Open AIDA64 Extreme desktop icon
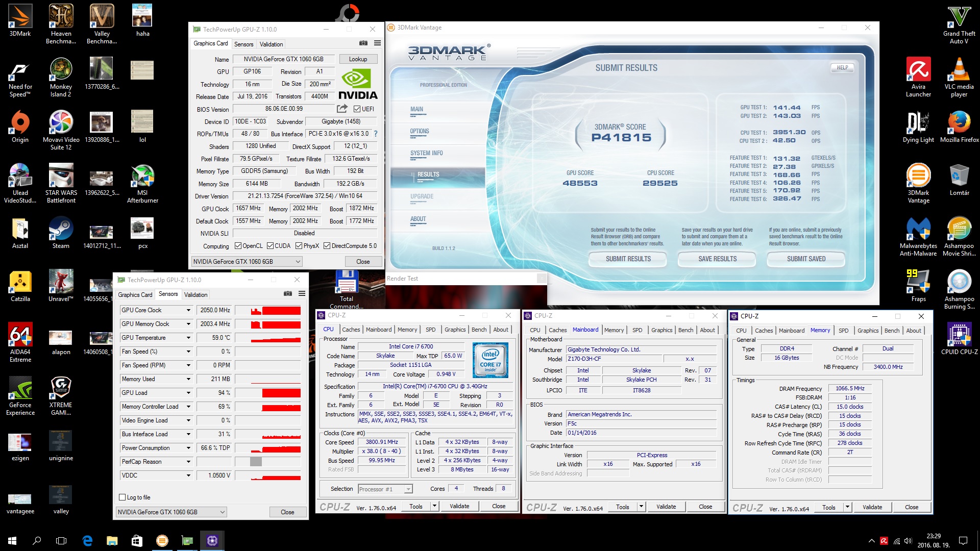 coord(20,342)
